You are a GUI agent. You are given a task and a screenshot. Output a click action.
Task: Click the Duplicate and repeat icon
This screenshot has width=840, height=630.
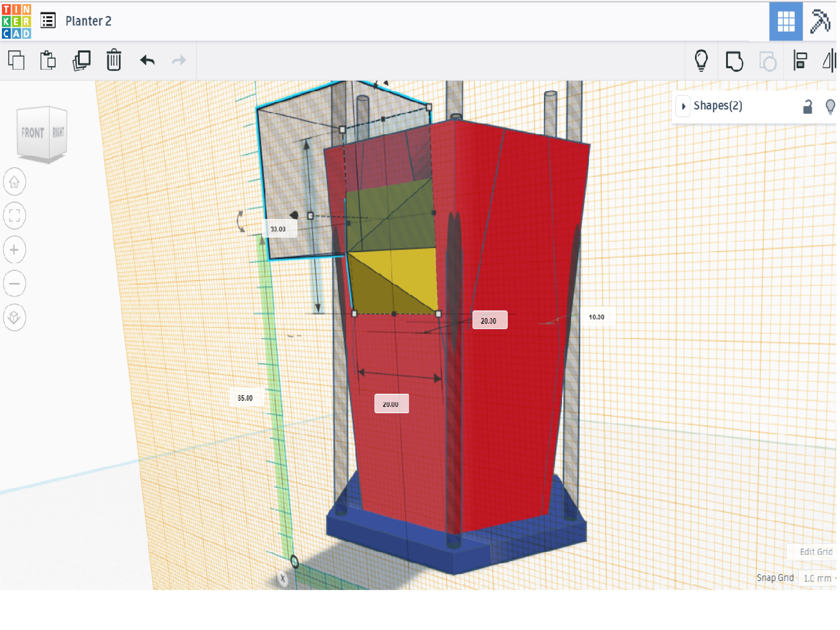point(81,60)
